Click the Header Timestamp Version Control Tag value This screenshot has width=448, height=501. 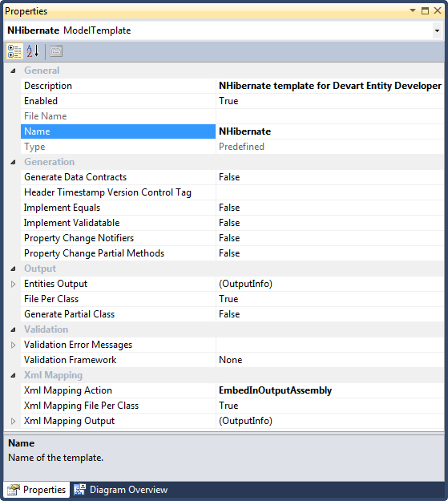(x=329, y=192)
